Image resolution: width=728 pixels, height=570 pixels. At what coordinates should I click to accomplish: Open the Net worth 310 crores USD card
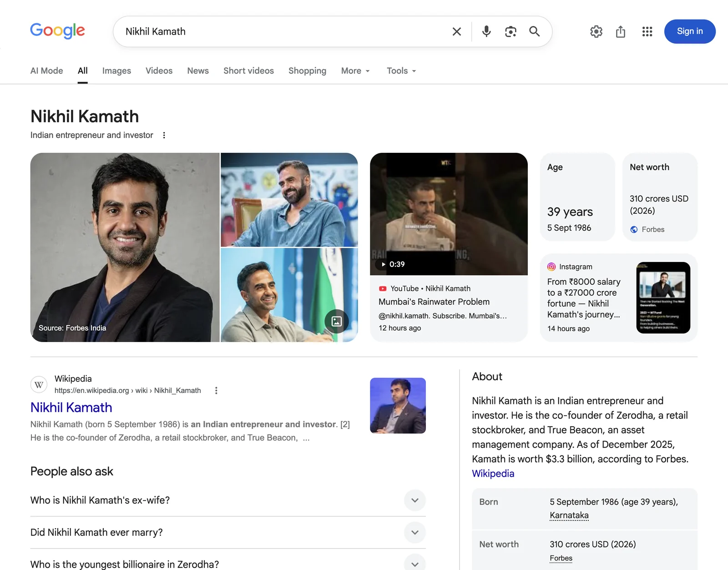coord(660,197)
